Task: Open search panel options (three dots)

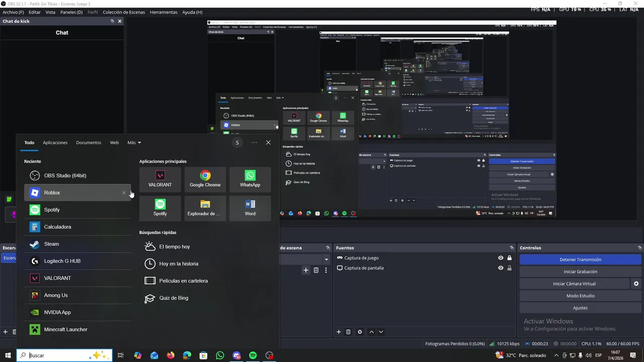Action: (254, 143)
